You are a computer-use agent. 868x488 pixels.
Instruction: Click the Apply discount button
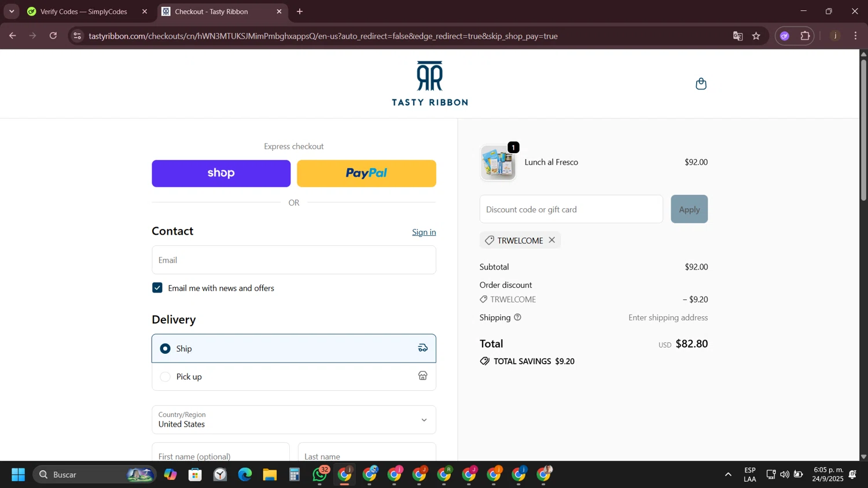(x=689, y=209)
